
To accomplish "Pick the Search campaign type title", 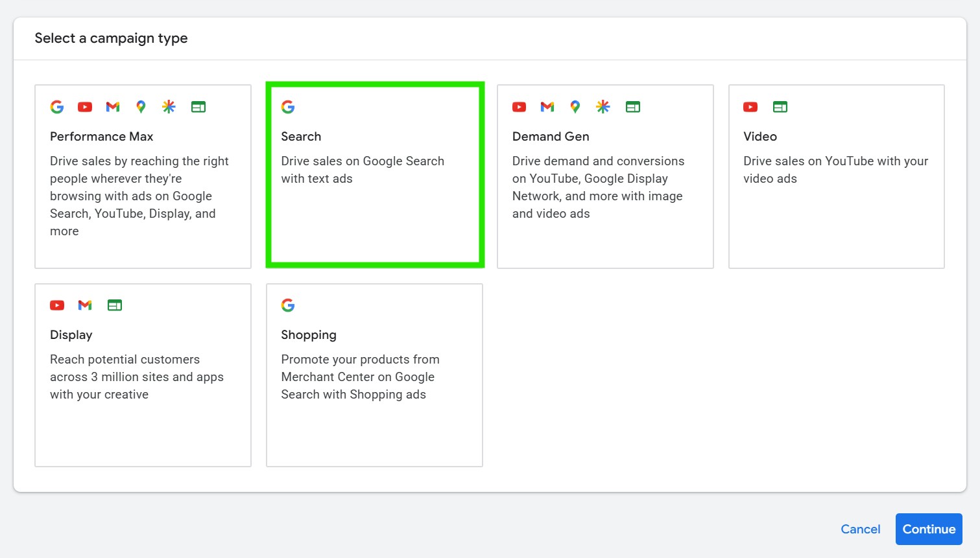I will [x=301, y=137].
